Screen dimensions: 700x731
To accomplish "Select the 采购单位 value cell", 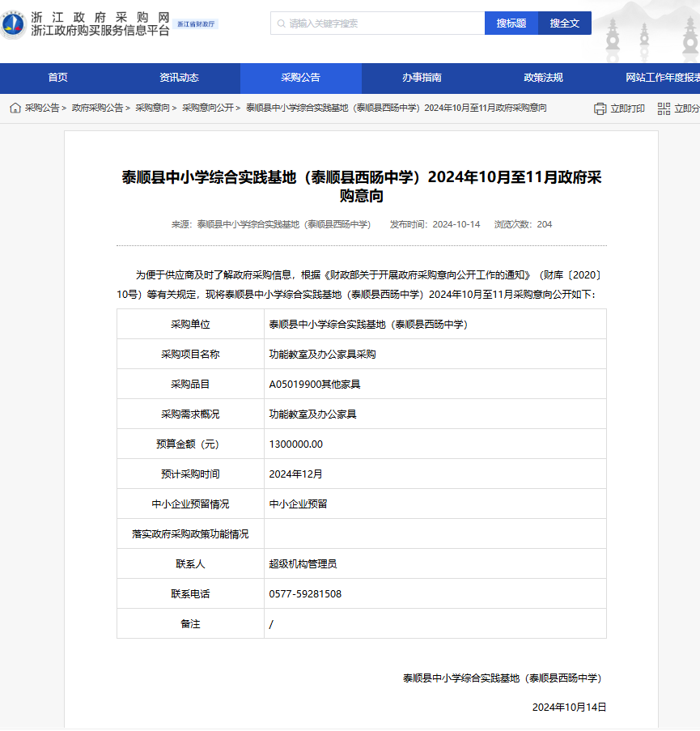I will click(435, 324).
